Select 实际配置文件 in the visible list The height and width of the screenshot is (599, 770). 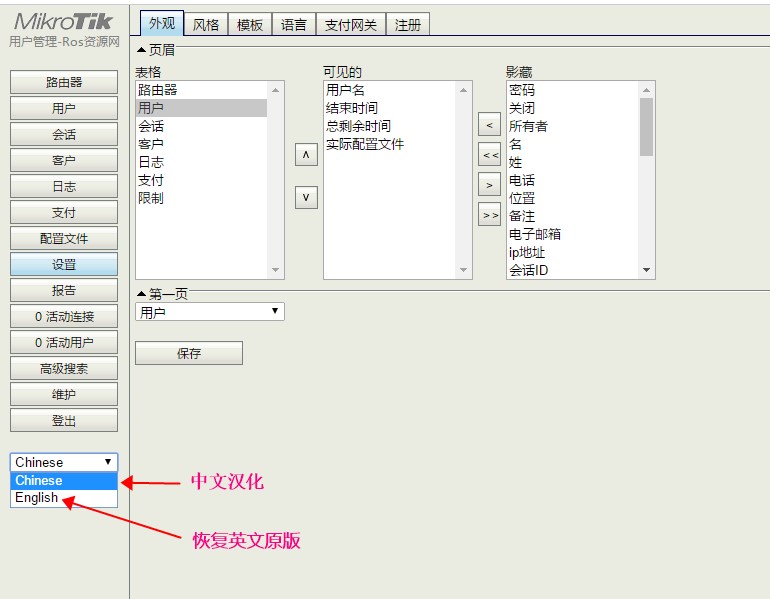tap(390, 144)
